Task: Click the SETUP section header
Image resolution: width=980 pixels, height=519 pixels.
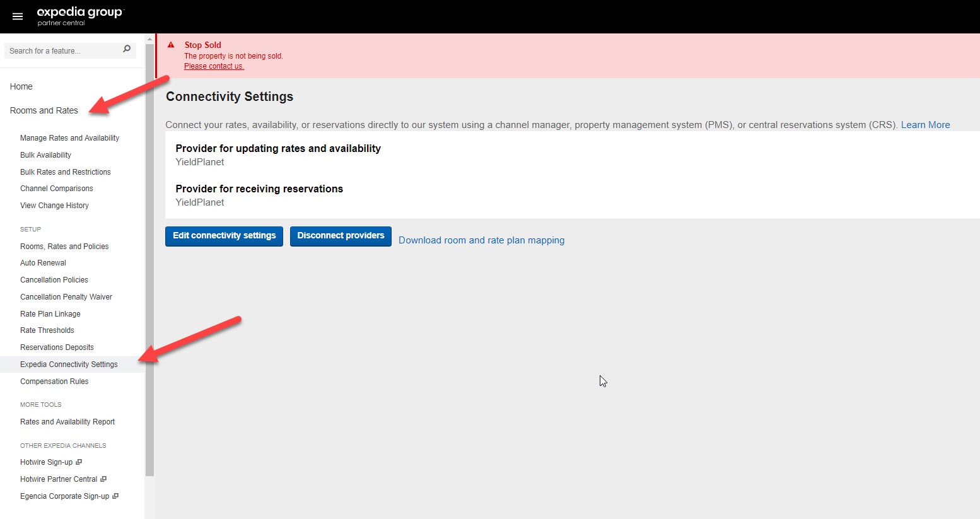Action: [30, 230]
